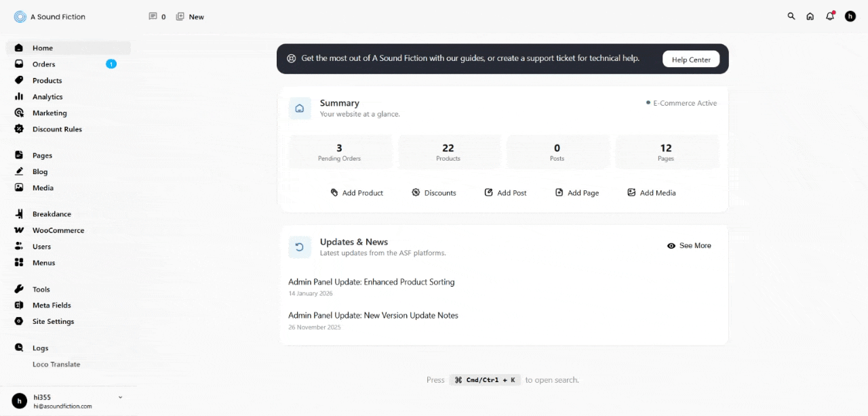
Task: Click the Analytics bar chart icon
Action: point(19,96)
